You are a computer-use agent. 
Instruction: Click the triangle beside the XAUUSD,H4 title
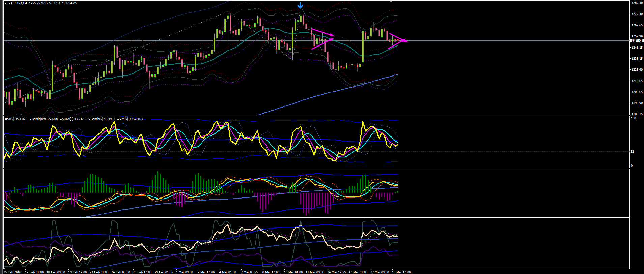pos(6,3)
